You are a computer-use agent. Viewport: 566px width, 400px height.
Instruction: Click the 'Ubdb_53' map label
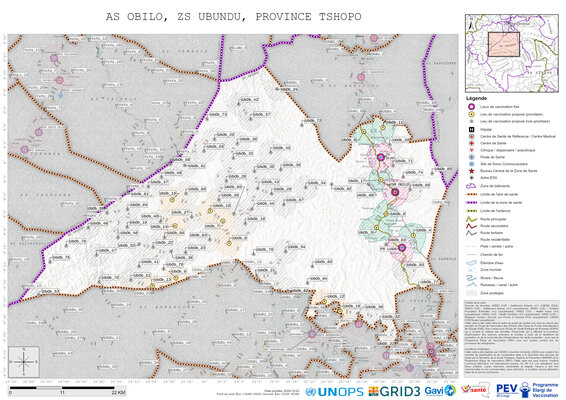[x=51, y=291]
